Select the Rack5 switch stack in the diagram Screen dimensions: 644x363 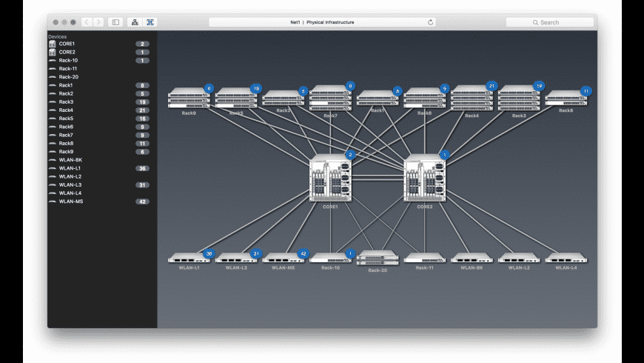pyautogui.click(x=236, y=98)
